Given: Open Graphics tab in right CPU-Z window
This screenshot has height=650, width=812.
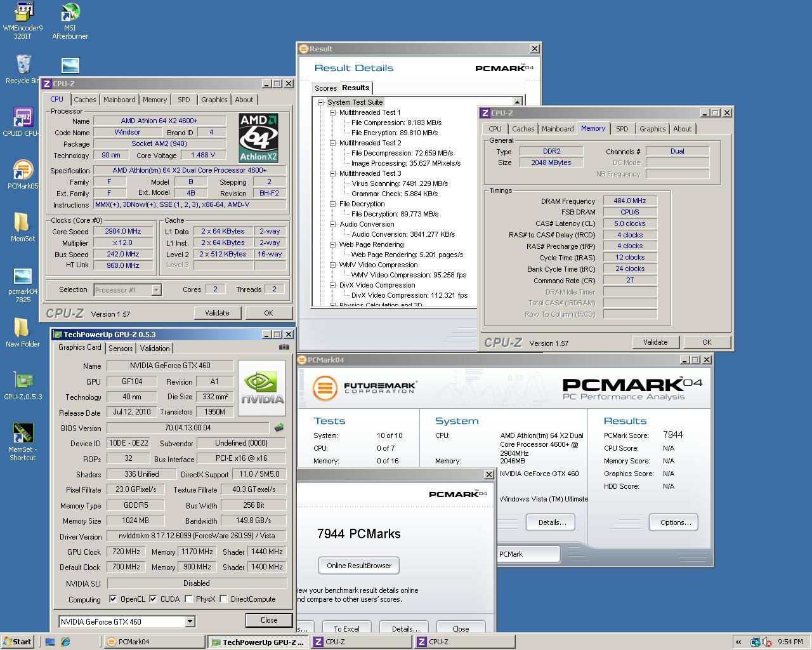Looking at the screenshot, I should point(652,129).
